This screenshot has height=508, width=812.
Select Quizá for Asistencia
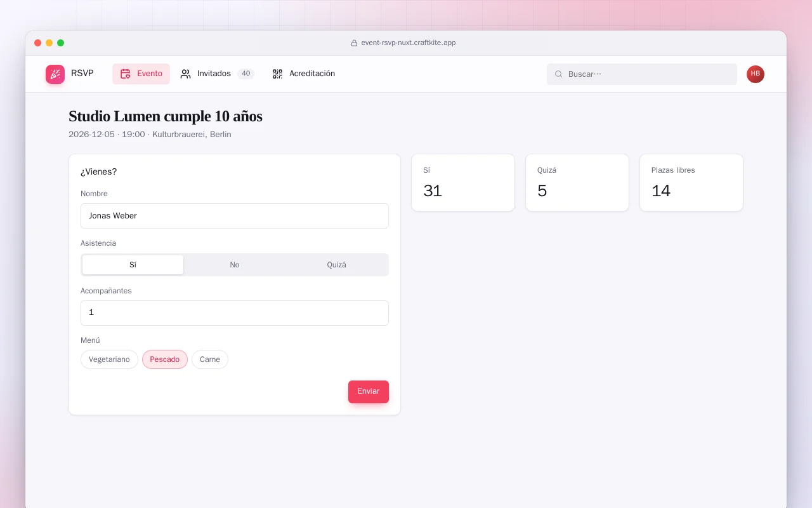tap(337, 265)
